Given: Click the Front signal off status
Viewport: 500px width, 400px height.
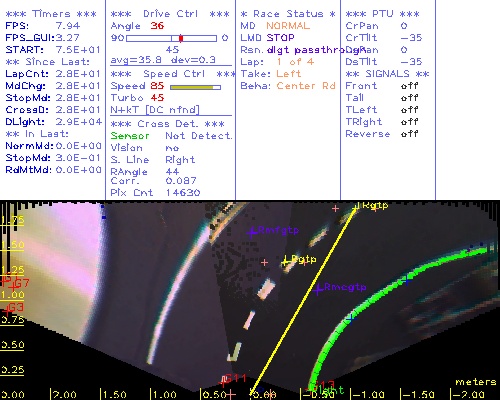Looking at the screenshot, I should [x=410, y=86].
